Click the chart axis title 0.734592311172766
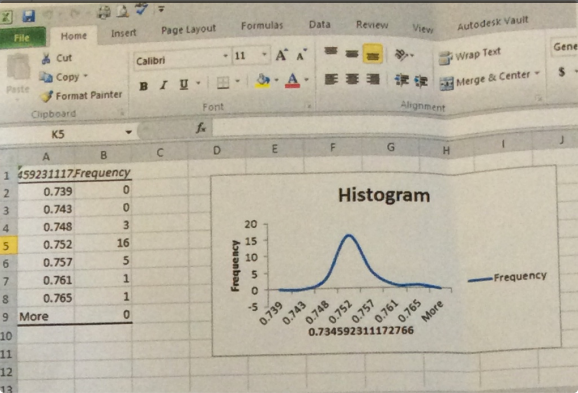578x393 pixels. pos(361,331)
